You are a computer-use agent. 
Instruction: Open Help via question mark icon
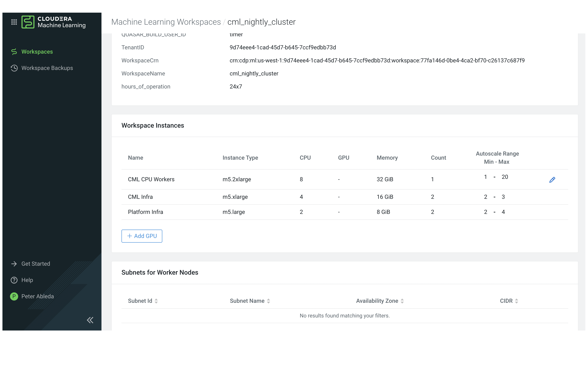[14, 280]
